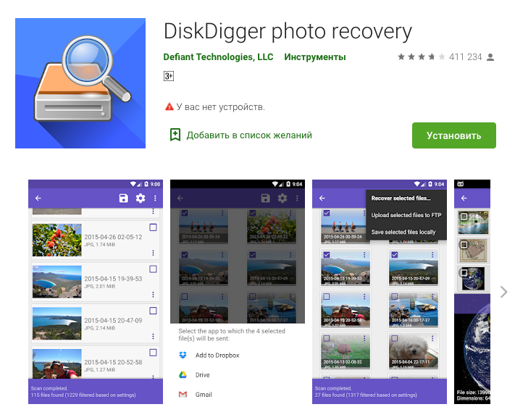This screenshot has width=515, height=420.
Task: Click 115 files found status text
Action: point(83,395)
